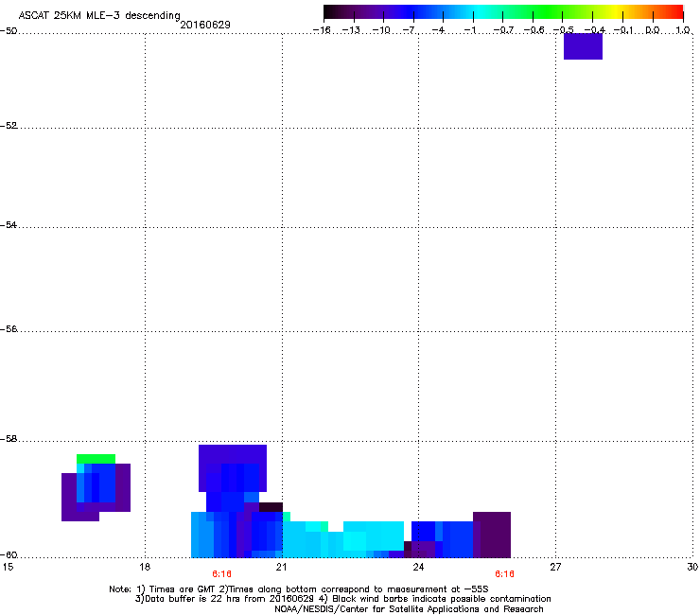Select the longitude label 15

(x=8, y=567)
